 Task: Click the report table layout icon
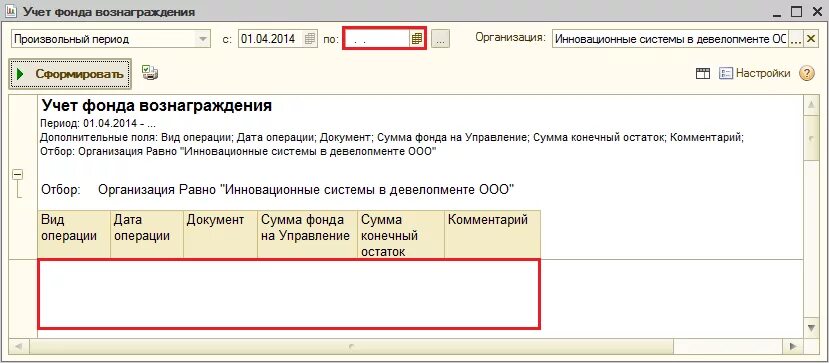[703, 73]
